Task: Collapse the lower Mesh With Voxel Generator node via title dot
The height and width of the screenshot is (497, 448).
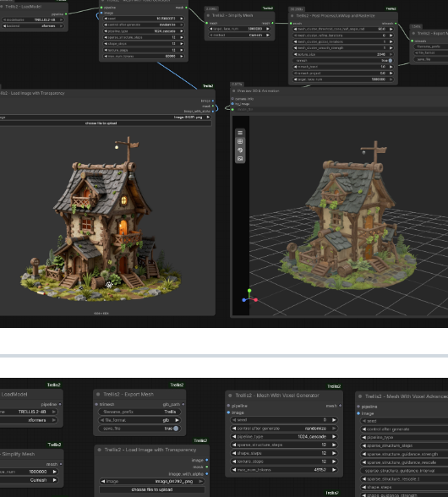Action: pos(230,396)
